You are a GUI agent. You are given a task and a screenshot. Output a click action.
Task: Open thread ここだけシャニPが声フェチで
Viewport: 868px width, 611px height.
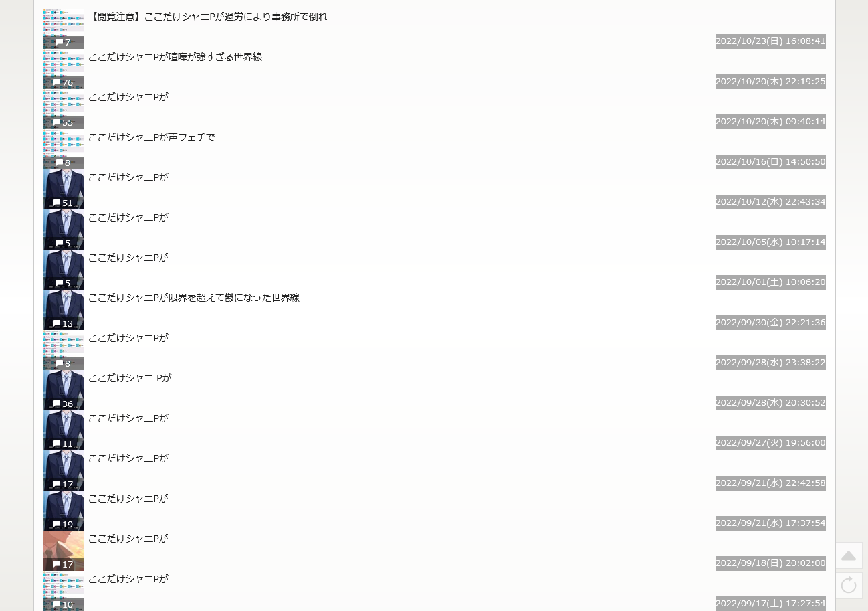coord(152,137)
